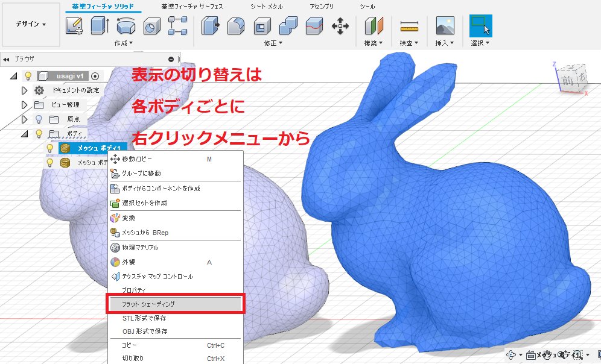The image size is (601, 364).
Task: Switch to ツール tab
Action: 367,7
